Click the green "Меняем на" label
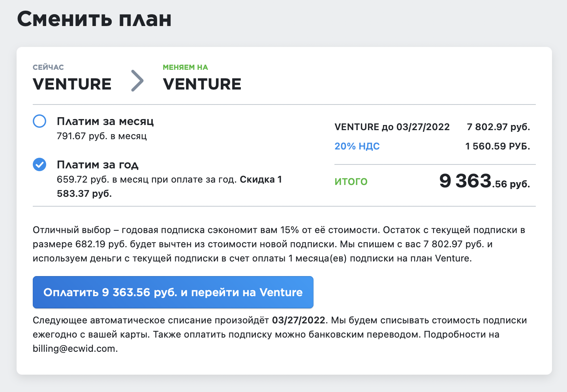The width and height of the screenshot is (567, 392). 185,67
